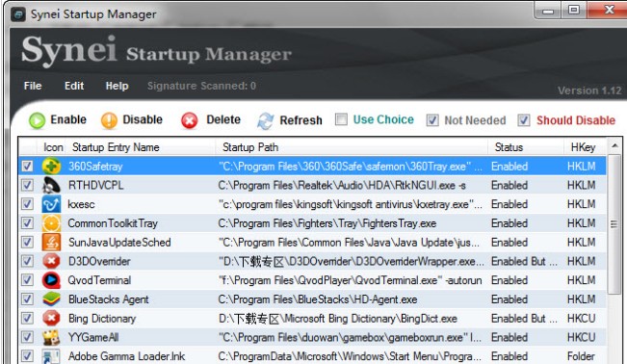Click the orange Disable icon
The width and height of the screenshot is (627, 364).
coord(109,120)
